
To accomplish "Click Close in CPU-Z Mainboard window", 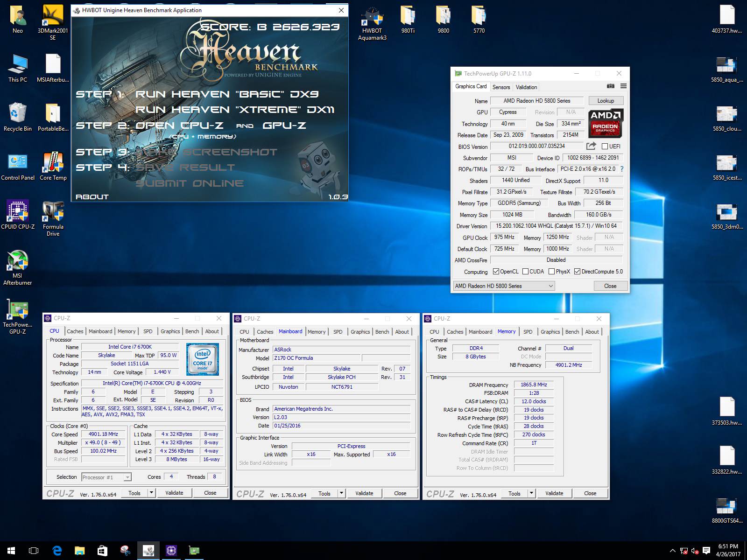I will 400,493.
